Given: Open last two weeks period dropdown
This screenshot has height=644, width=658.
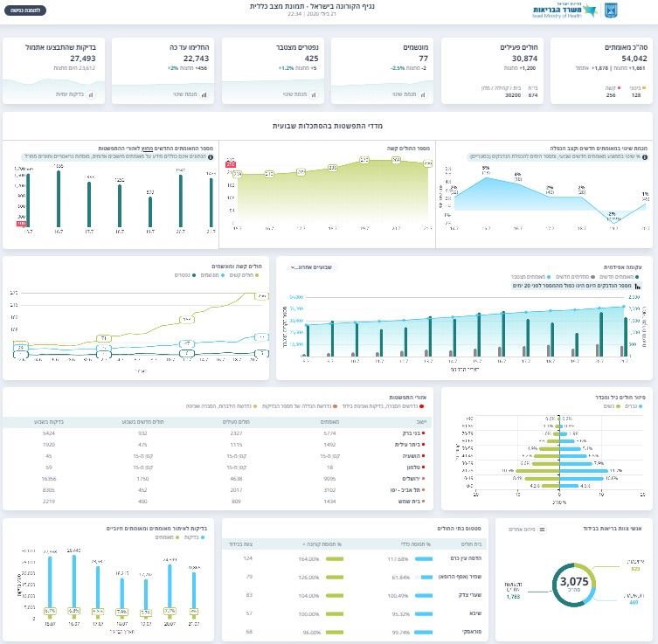Looking at the screenshot, I should [311, 267].
